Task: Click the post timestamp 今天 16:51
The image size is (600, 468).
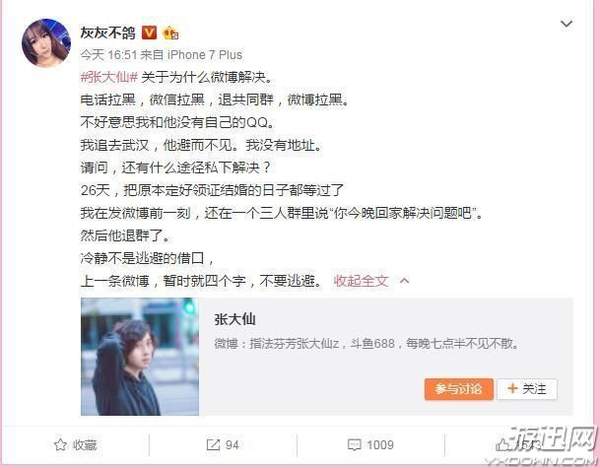Action: tap(109, 55)
